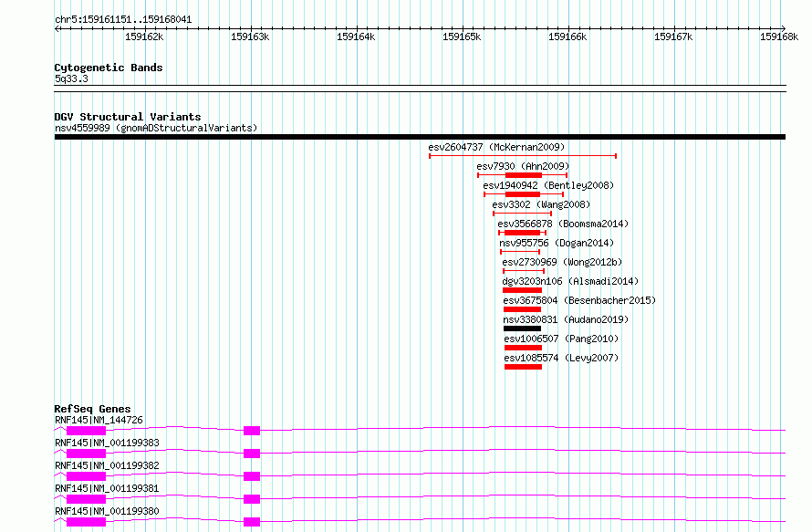The image size is (812, 532).
Task: Click the 159166k ruler tick label
Action: [567, 37]
